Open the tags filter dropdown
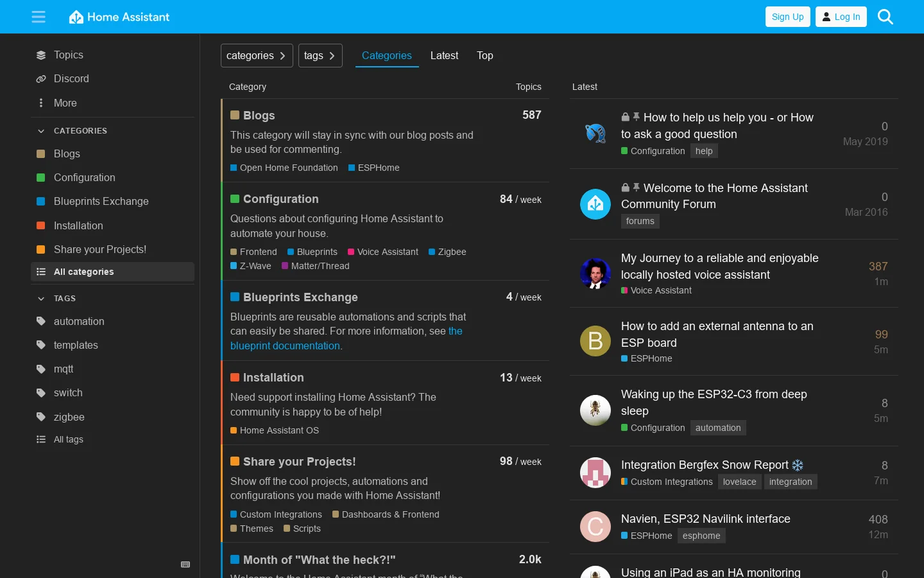The image size is (924, 578). pyautogui.click(x=320, y=56)
